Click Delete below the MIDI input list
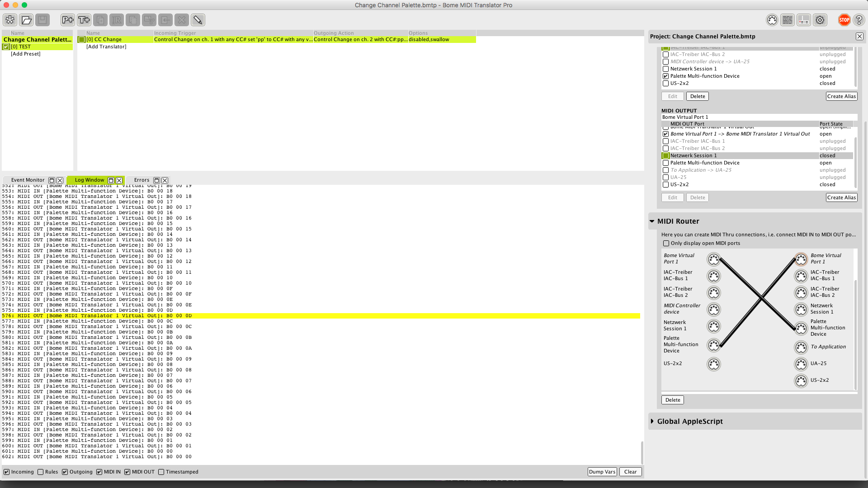The height and width of the screenshot is (488, 868). [x=698, y=97]
